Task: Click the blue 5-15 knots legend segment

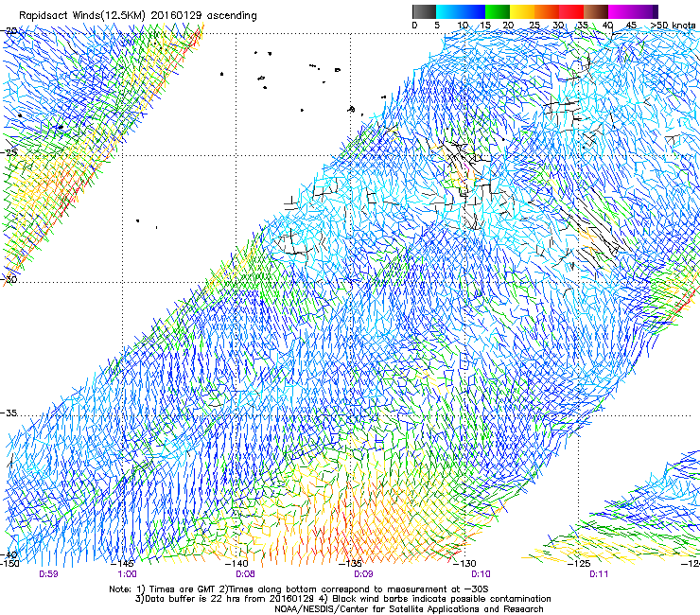Action: pos(461,11)
